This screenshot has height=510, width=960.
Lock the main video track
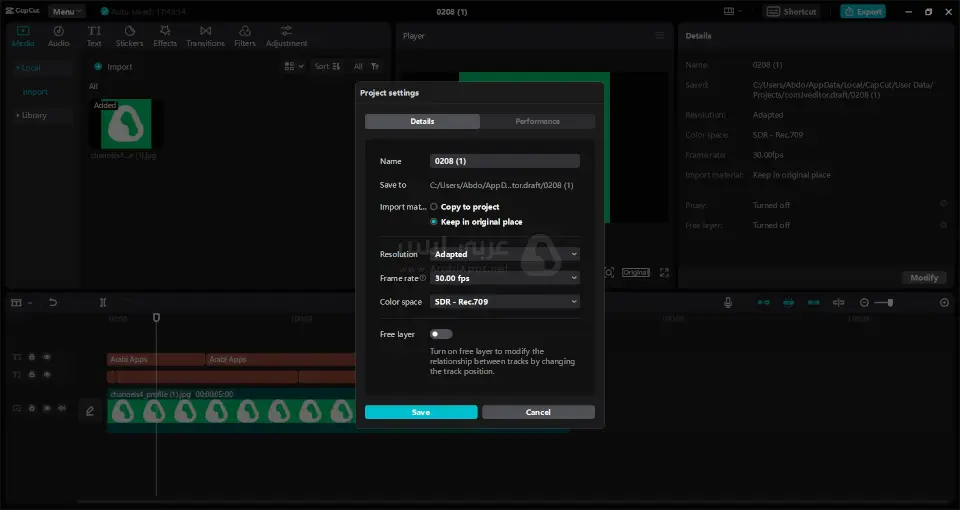[x=32, y=408]
